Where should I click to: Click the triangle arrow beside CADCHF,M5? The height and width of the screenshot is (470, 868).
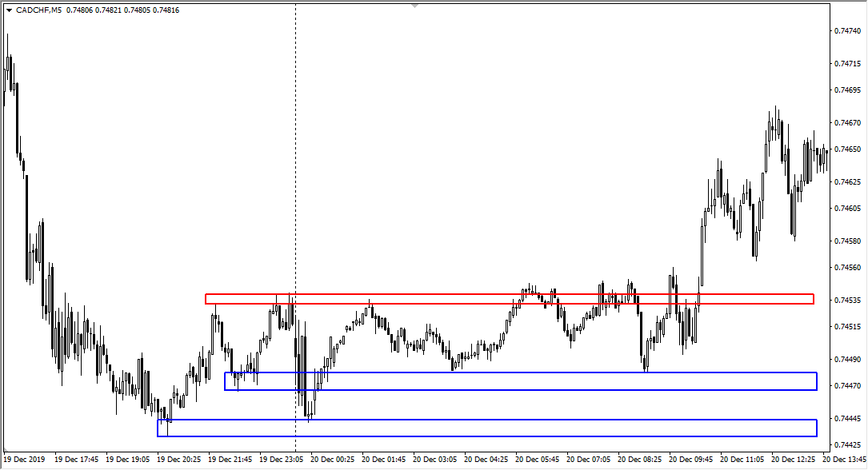[x=9, y=10]
